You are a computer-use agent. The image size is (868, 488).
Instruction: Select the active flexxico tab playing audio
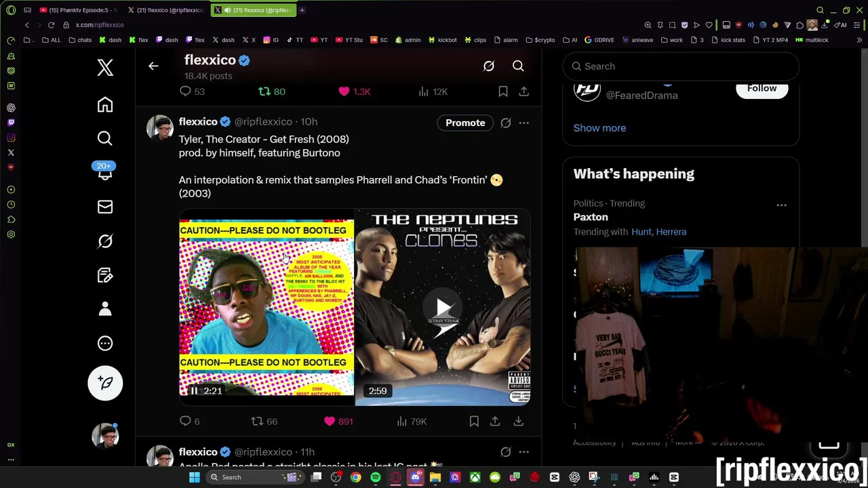point(253,10)
